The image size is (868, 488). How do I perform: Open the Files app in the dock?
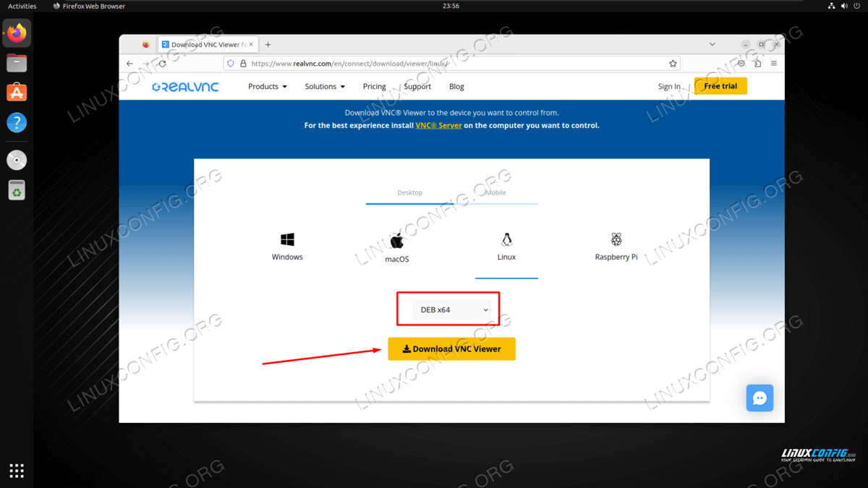click(17, 63)
